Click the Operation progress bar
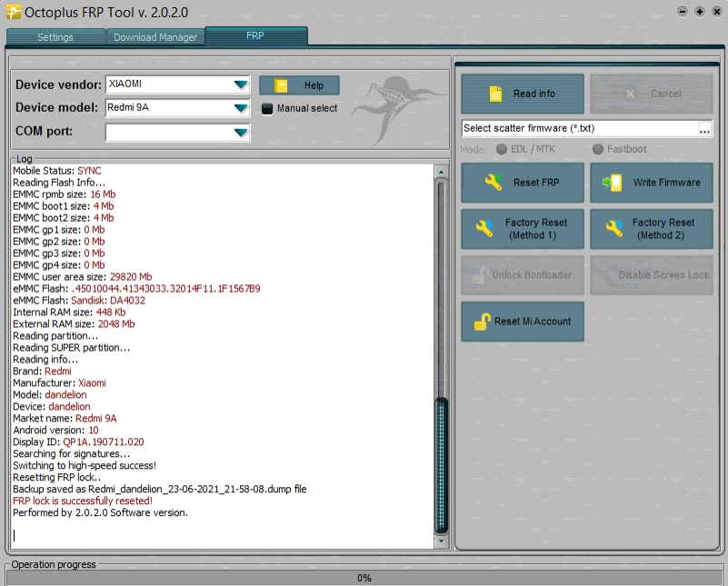The height and width of the screenshot is (586, 728). [x=364, y=578]
